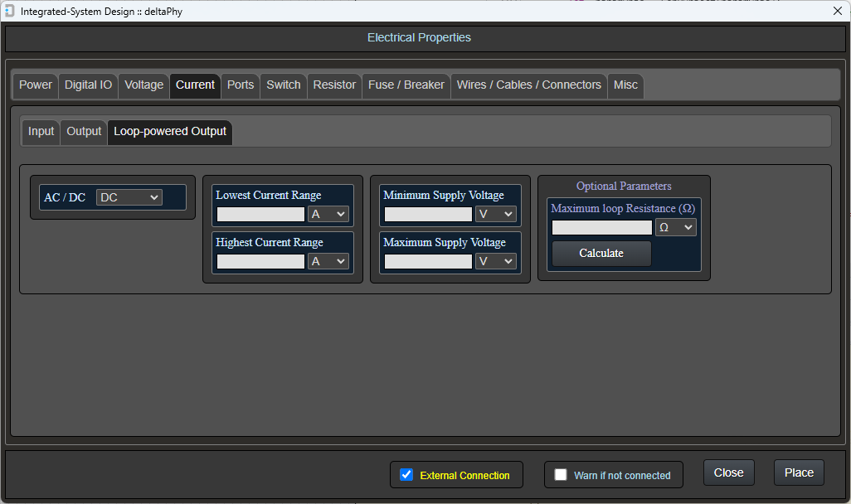Switch to the Power tab
Viewport: 851px width, 504px height.
point(36,85)
